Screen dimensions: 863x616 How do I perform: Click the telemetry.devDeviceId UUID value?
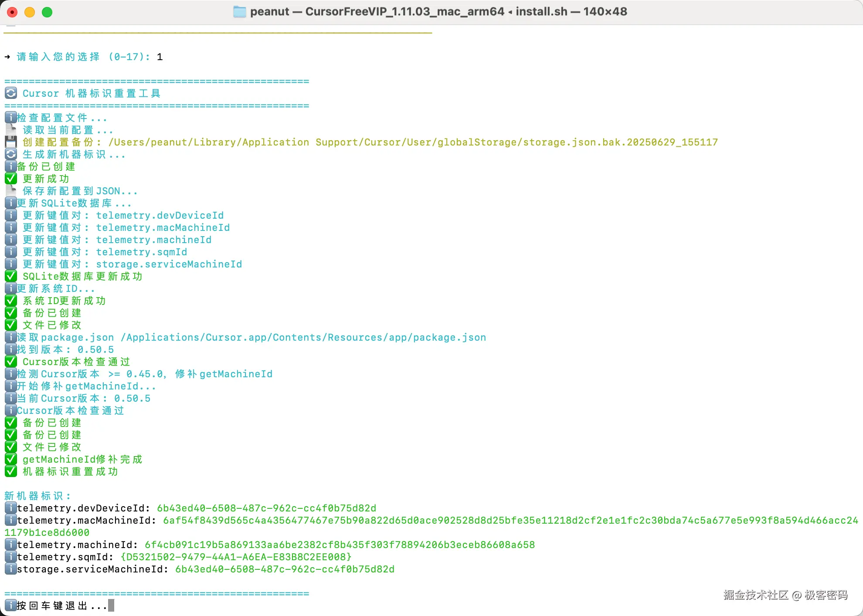tap(266, 508)
